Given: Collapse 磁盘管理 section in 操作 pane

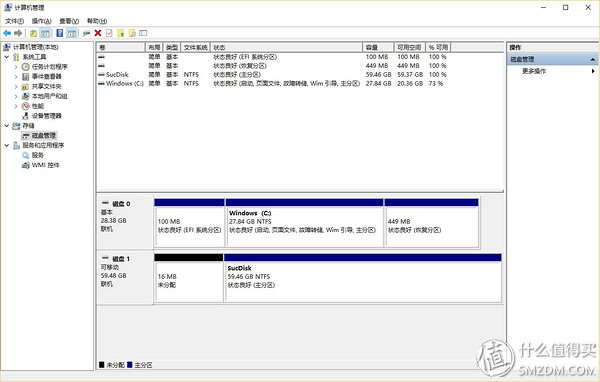Looking at the screenshot, I should click(592, 59).
